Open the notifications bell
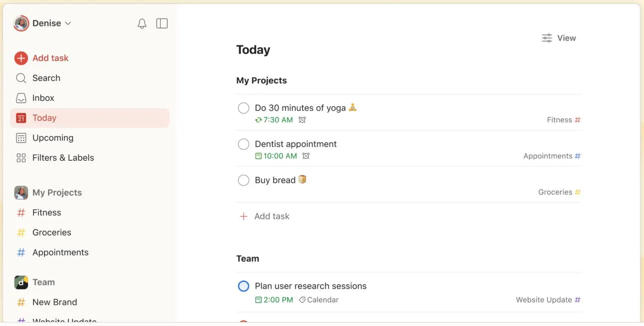The image size is (644, 326). pos(142,23)
